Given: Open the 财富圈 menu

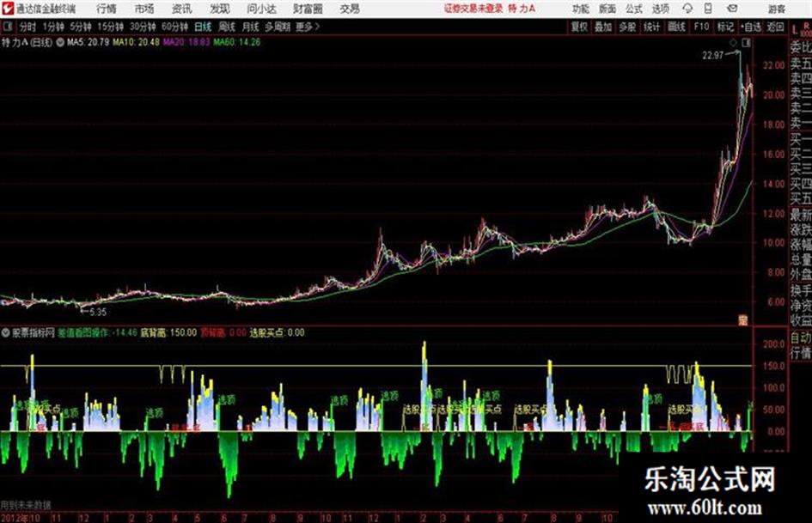Looking at the screenshot, I should click(308, 9).
